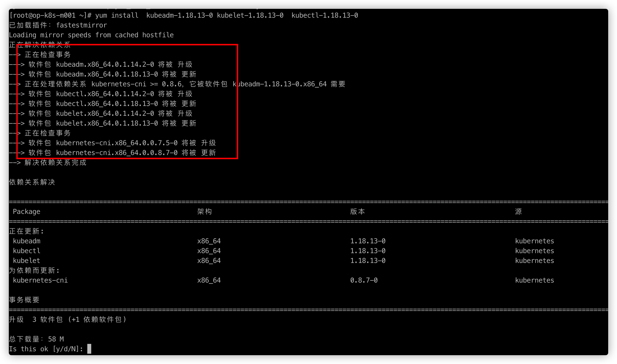Screen dimensions: 617x364
Task: Click the first '正在检查事务' line
Action: coord(40,55)
